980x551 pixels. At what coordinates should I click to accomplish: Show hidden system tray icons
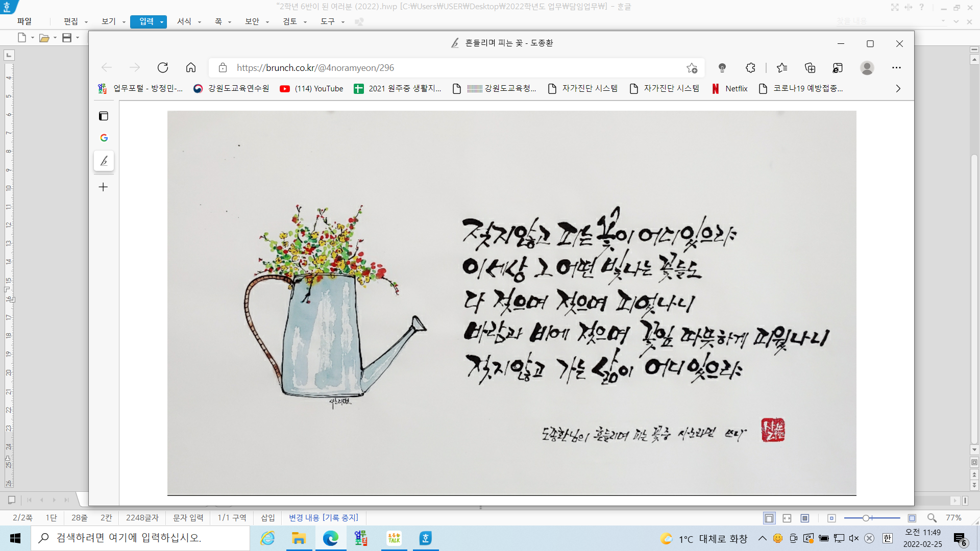(762, 538)
